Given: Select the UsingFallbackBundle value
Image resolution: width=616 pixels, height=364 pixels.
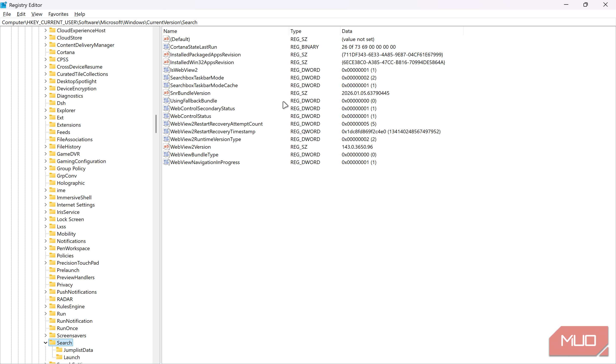Looking at the screenshot, I should (x=194, y=101).
